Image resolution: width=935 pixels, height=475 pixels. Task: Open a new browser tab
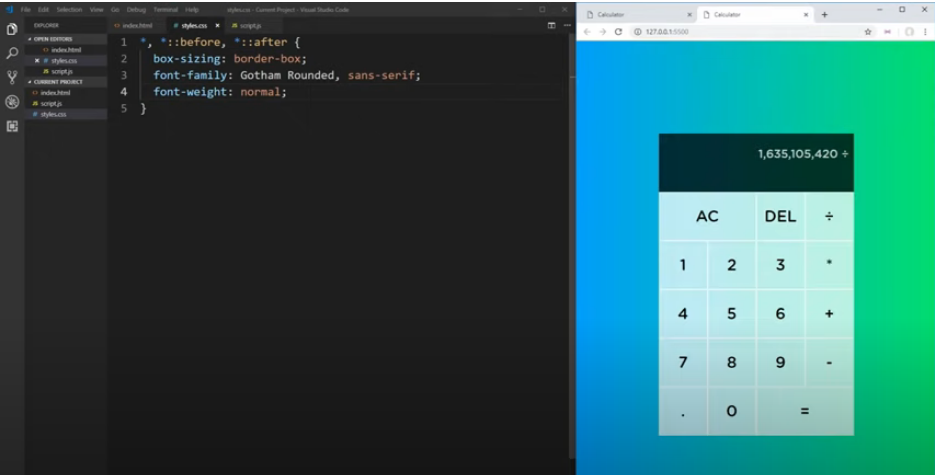pyautogui.click(x=824, y=15)
